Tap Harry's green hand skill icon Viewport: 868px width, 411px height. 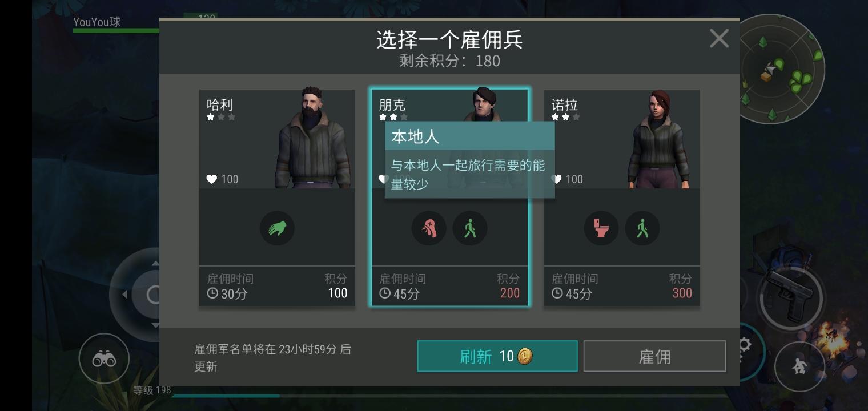tap(277, 228)
